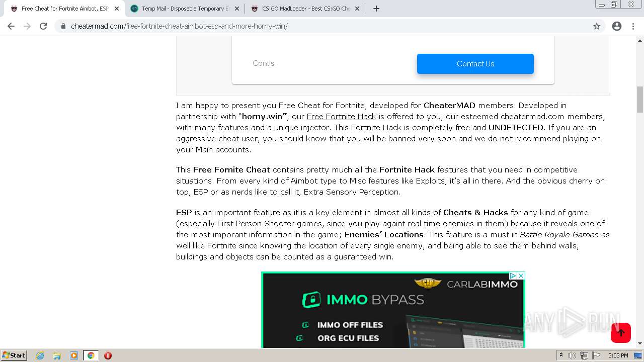Click the bold "CheaterMAD" word

(x=449, y=106)
